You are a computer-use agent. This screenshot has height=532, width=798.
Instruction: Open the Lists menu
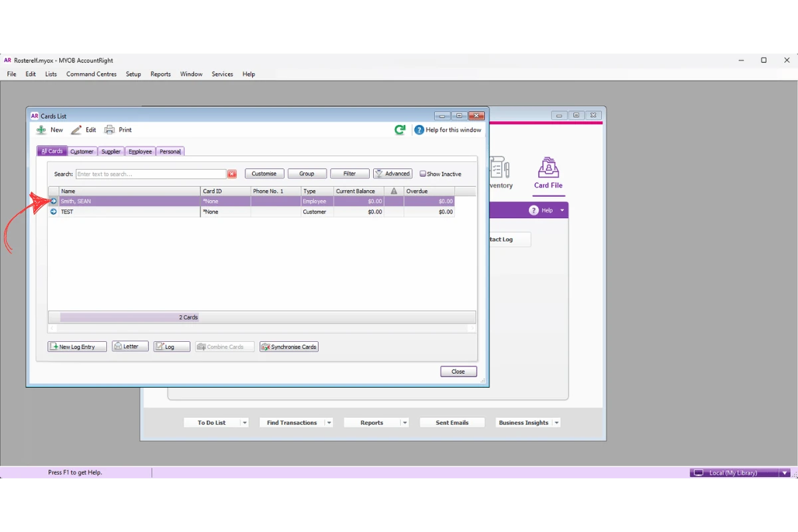pos(51,74)
